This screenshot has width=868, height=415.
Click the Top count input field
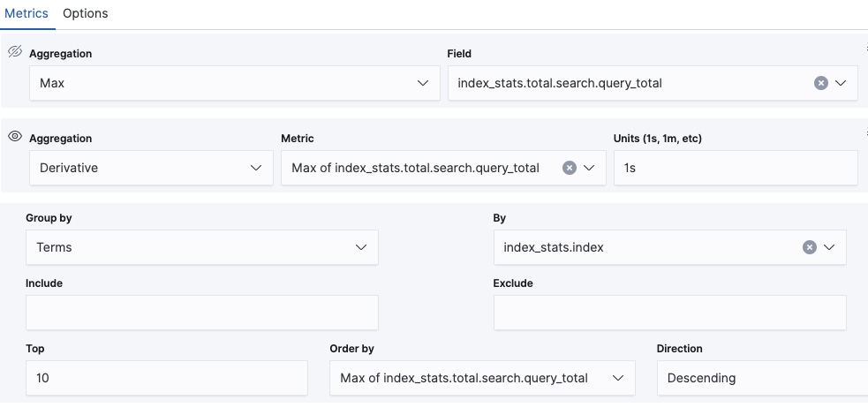(x=166, y=378)
